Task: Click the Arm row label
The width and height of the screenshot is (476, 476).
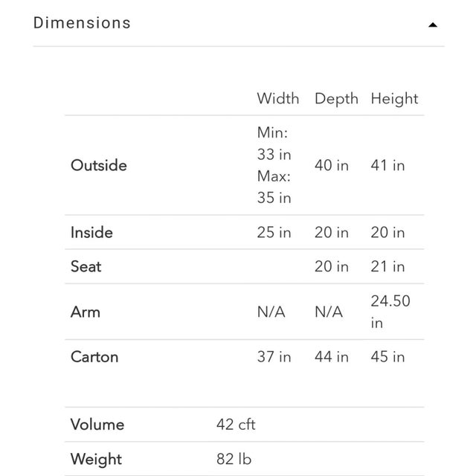Action: [x=85, y=312]
